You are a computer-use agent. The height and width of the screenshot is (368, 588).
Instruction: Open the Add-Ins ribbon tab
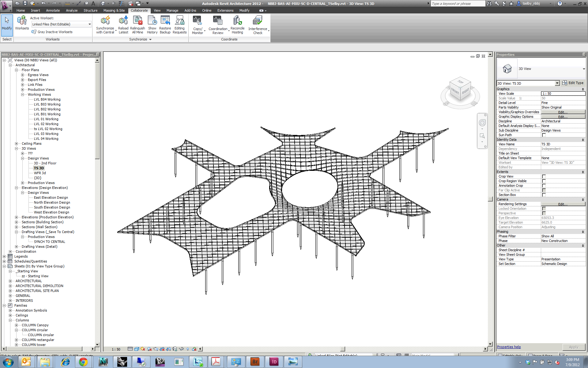[x=190, y=10]
